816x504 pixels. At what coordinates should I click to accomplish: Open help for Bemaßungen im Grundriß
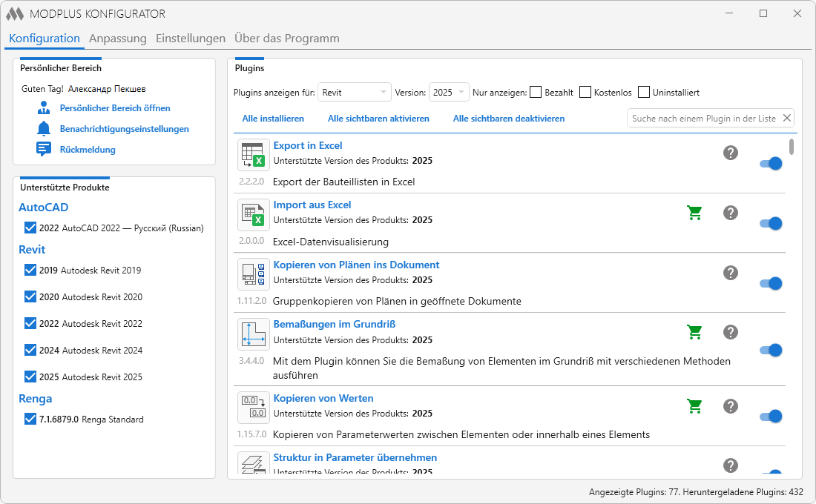pyautogui.click(x=731, y=332)
